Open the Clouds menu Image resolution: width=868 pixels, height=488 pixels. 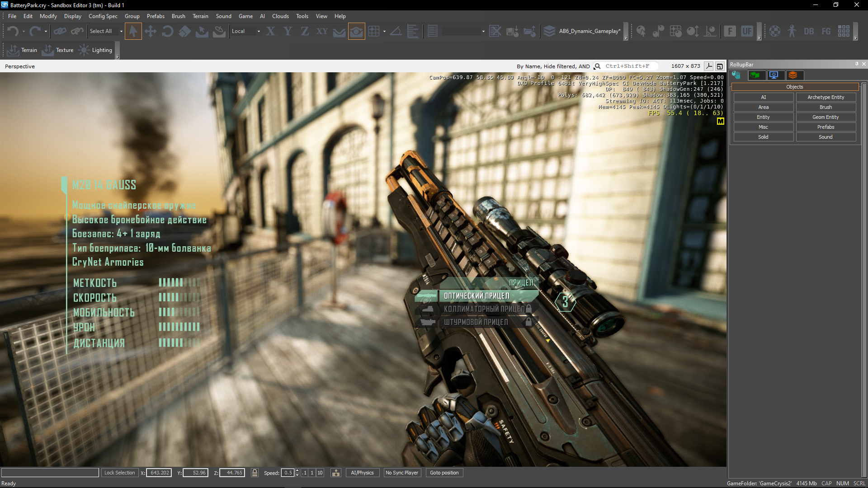280,16
